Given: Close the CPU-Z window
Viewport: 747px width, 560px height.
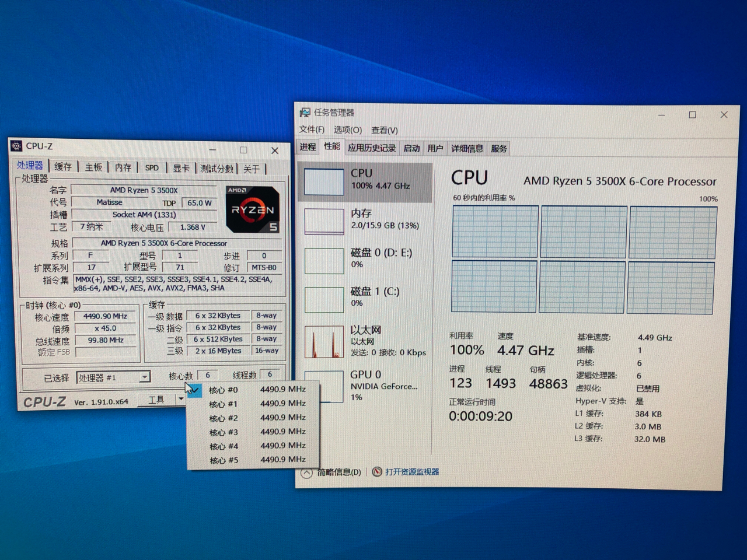Looking at the screenshot, I should coord(275,150).
